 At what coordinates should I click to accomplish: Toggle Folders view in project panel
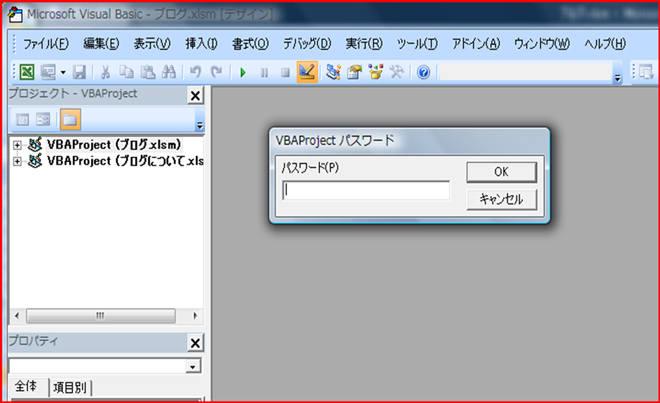click(70, 120)
